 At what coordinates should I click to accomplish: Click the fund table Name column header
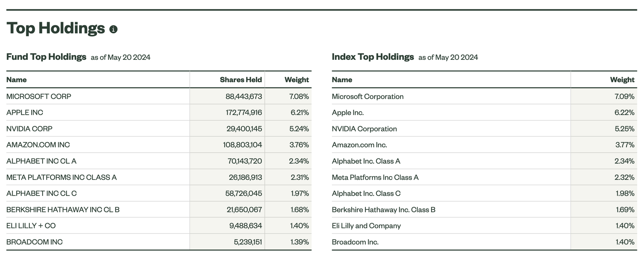click(16, 80)
